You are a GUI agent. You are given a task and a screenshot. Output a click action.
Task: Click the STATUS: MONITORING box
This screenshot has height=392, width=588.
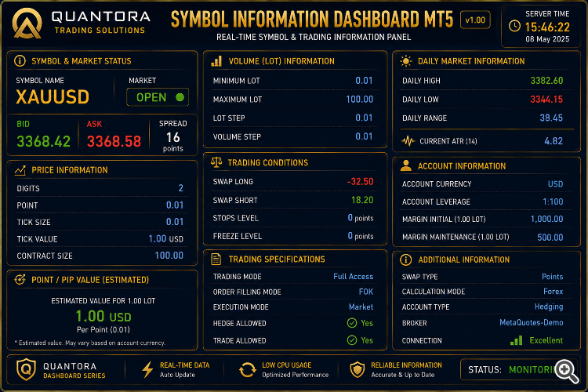[x=519, y=370]
